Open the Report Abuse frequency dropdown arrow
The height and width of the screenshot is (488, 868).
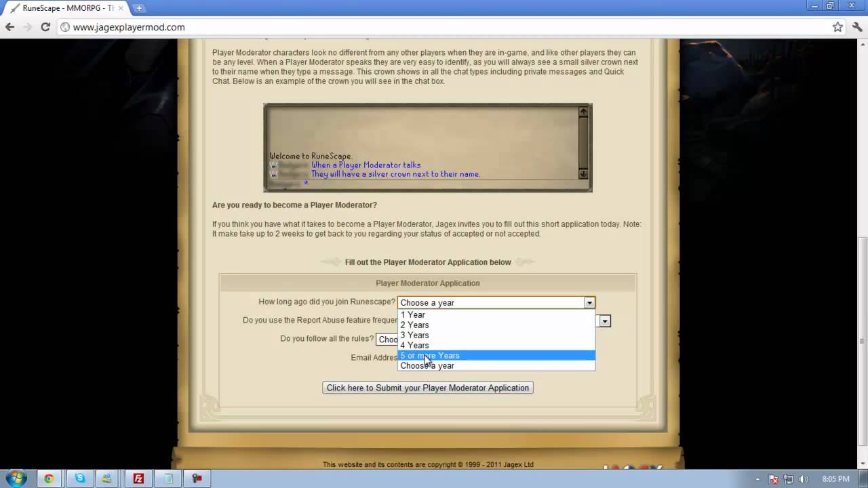point(604,321)
